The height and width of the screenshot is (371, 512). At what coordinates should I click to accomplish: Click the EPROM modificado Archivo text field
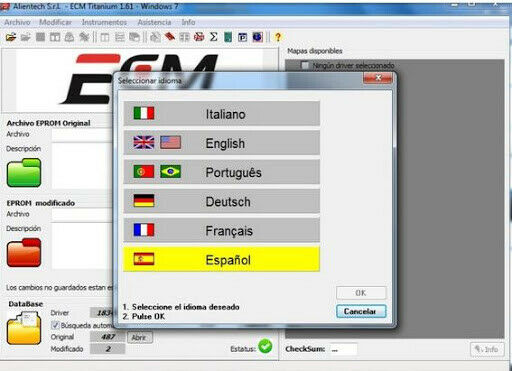pos(82,214)
